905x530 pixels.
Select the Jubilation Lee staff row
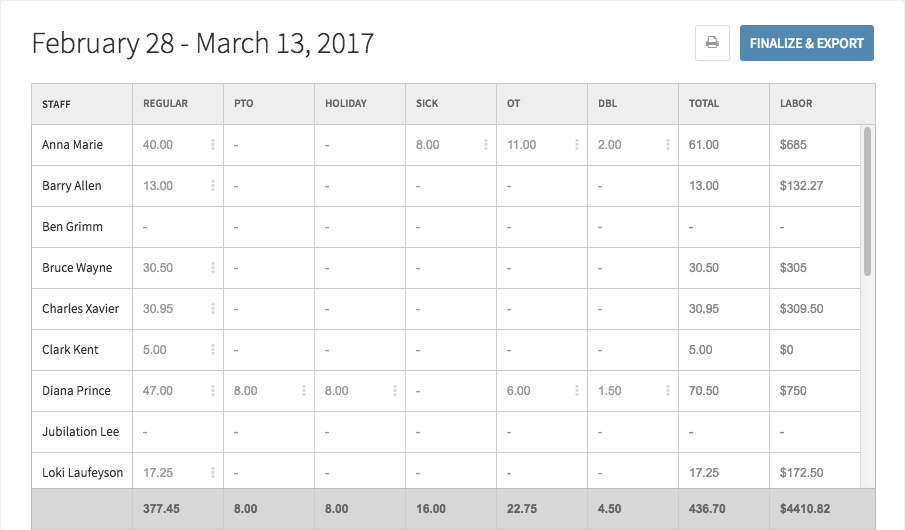point(446,432)
